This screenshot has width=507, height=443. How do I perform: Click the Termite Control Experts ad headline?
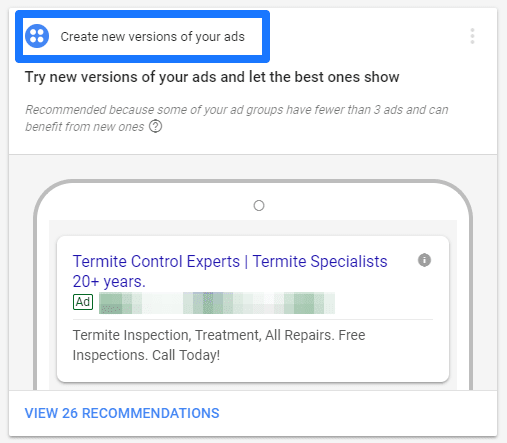(230, 261)
